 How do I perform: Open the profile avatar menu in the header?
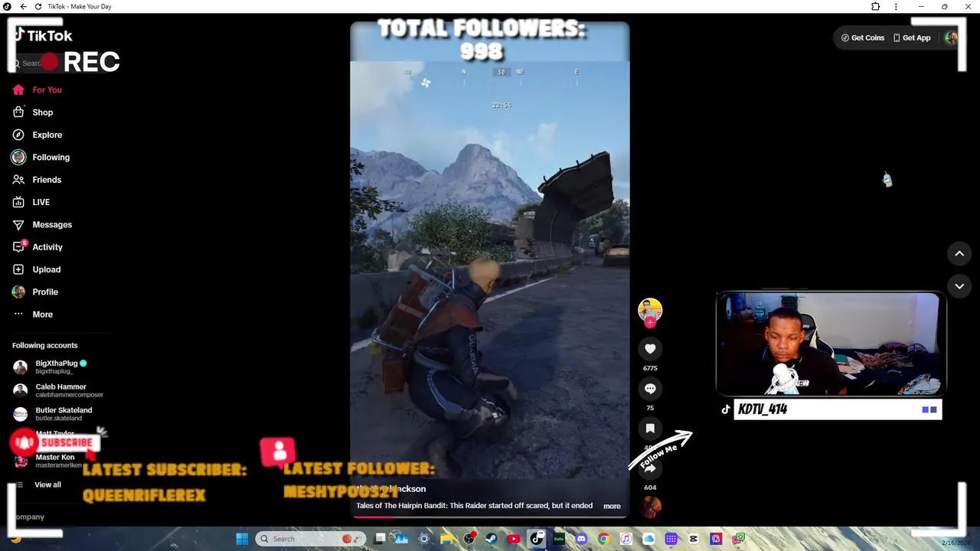(x=951, y=37)
